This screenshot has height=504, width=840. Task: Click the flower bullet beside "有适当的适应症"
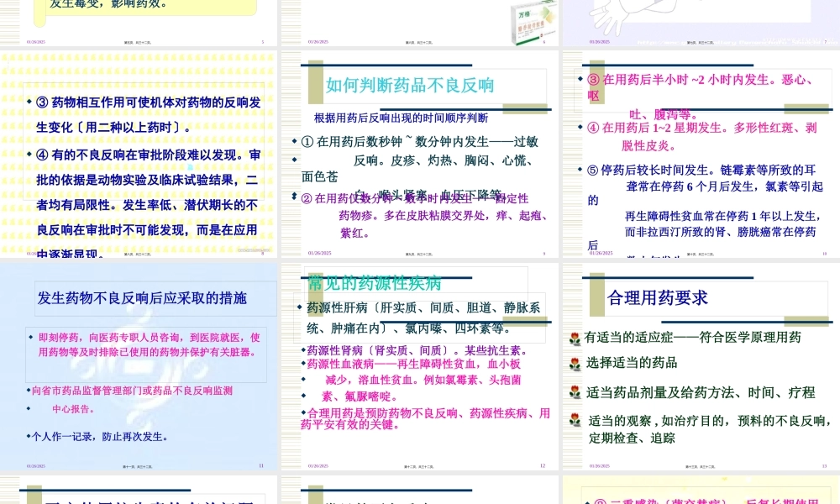click(x=575, y=339)
